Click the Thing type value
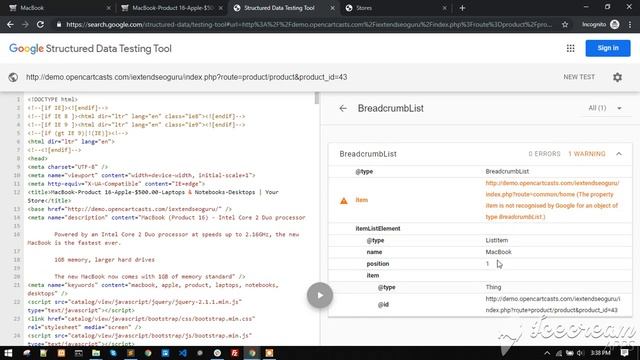This screenshot has height=360, width=640. pyautogui.click(x=493, y=287)
